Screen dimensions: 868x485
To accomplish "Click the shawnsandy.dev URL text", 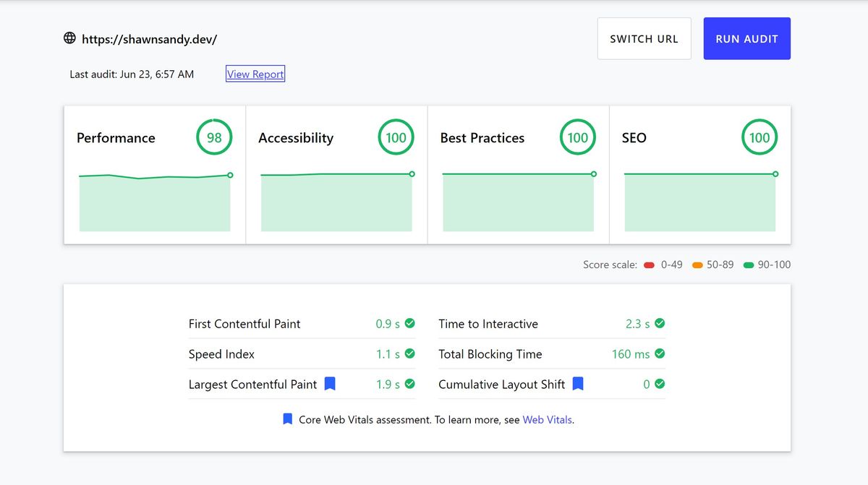I will coord(150,39).
